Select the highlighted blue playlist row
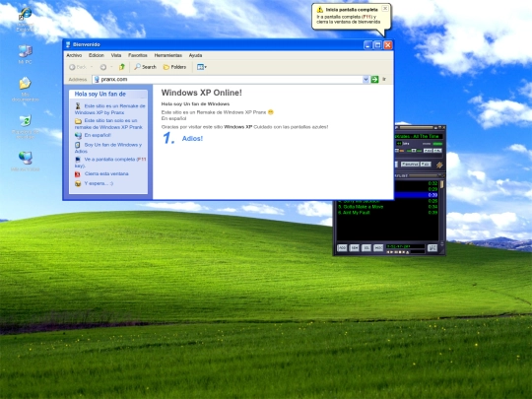Viewport: 532px width, 399px height. 416,195
